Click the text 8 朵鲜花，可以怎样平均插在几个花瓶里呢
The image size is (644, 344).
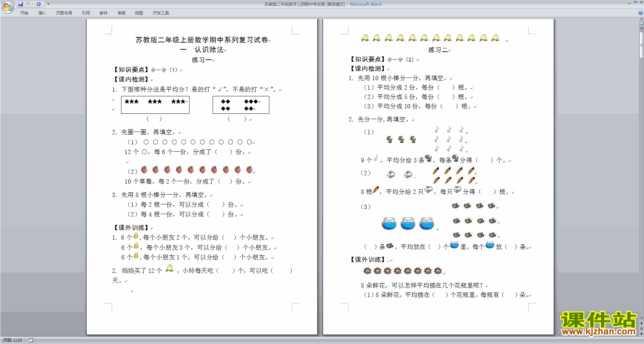[422, 286]
